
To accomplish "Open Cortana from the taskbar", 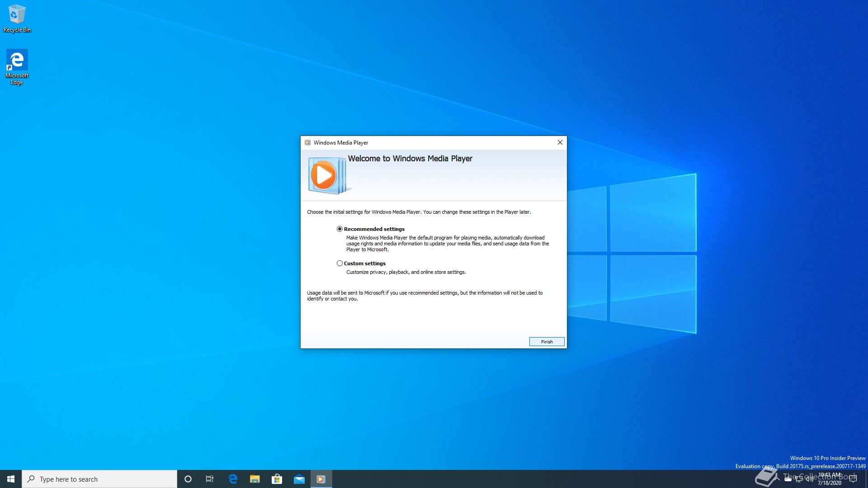I will point(188,479).
